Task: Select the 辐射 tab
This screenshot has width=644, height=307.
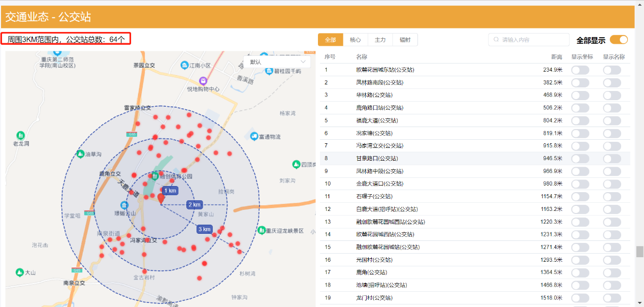Action: click(405, 40)
